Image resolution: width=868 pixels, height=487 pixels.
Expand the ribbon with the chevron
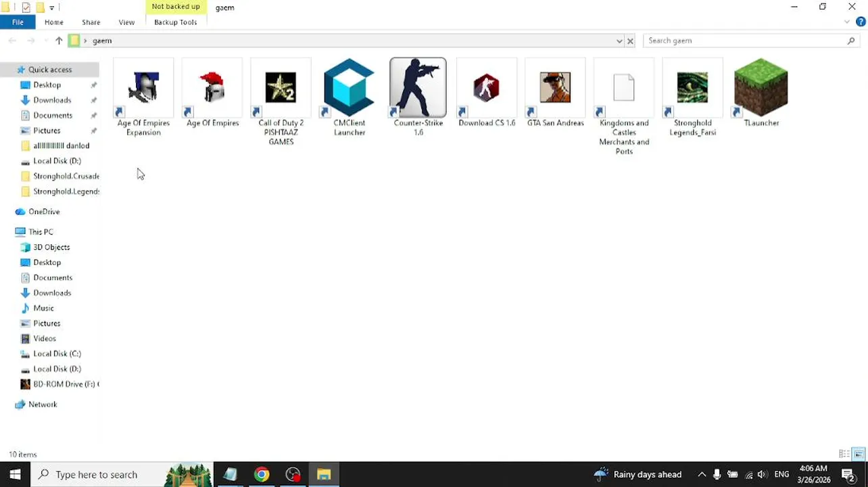point(847,22)
